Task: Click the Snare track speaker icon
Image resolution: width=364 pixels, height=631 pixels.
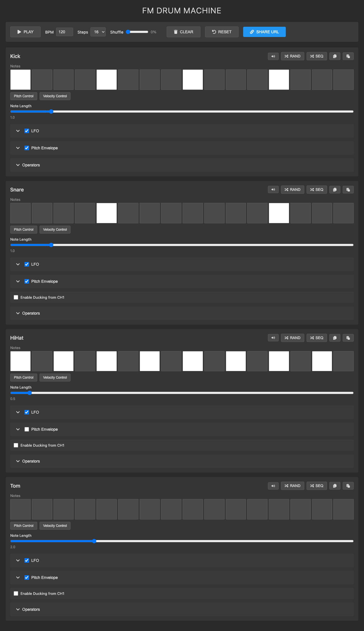Action: pyautogui.click(x=273, y=190)
